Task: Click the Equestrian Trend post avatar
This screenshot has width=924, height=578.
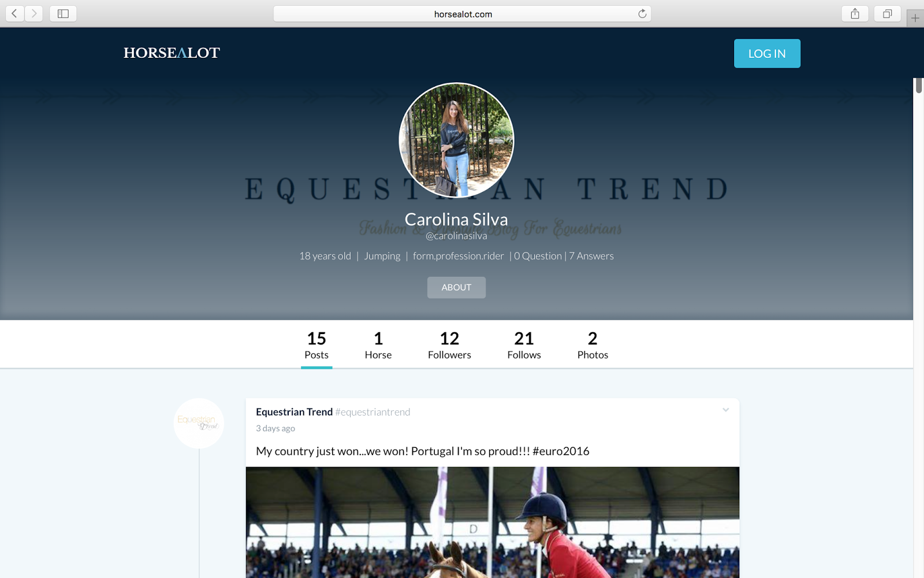Action: point(199,423)
